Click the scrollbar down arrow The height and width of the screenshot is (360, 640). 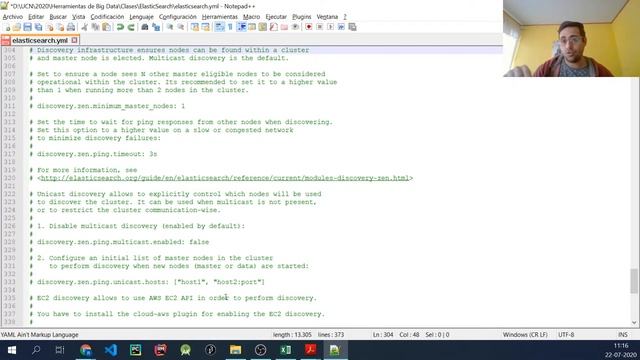[x=634, y=322]
